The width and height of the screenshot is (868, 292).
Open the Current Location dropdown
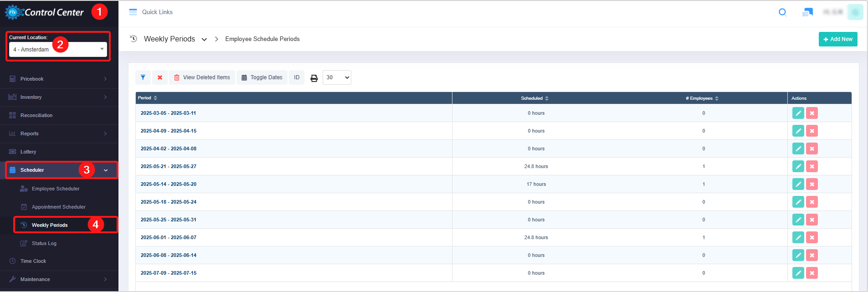tap(58, 49)
